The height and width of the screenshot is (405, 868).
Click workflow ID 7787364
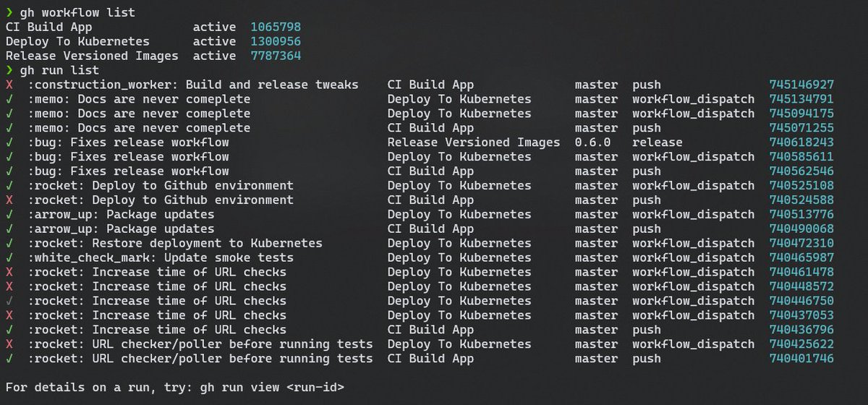click(x=276, y=56)
